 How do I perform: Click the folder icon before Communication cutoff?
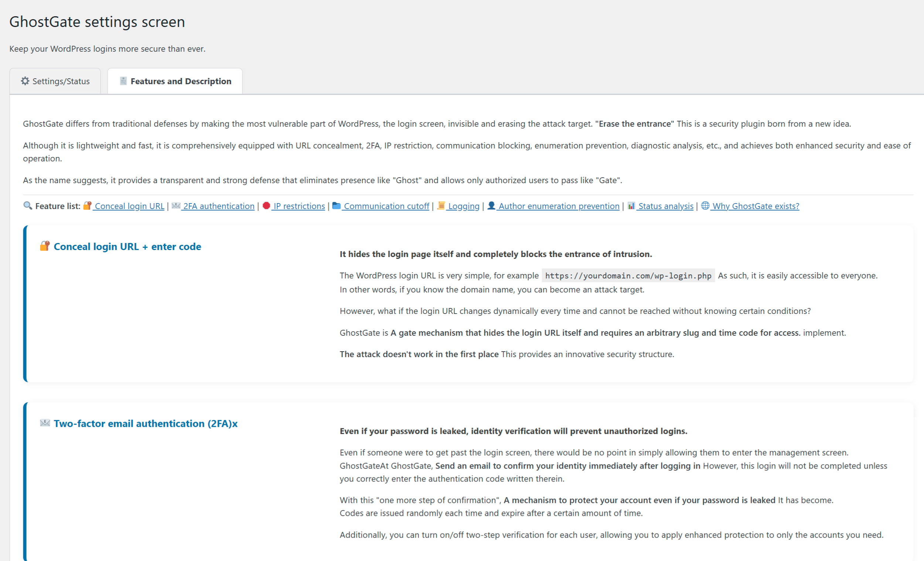(x=336, y=206)
